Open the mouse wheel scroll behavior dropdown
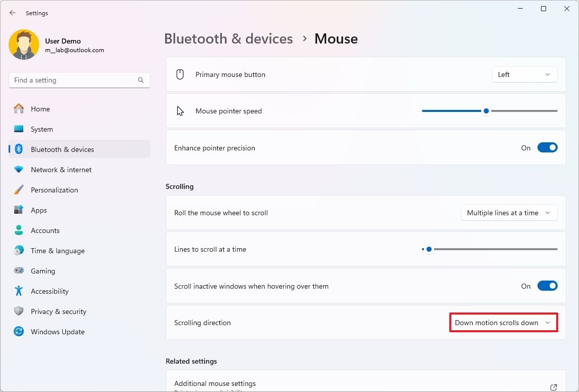This screenshot has width=579, height=392. coord(509,213)
